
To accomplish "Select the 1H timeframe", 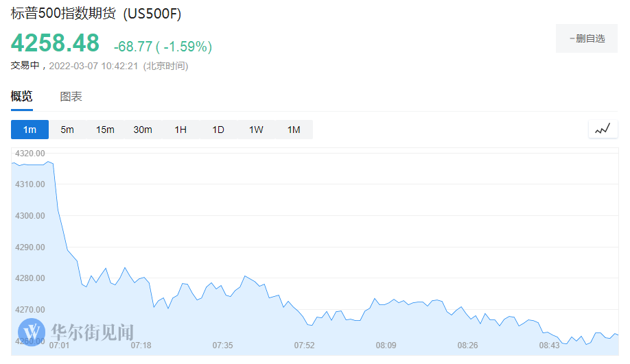I will coord(180,130).
